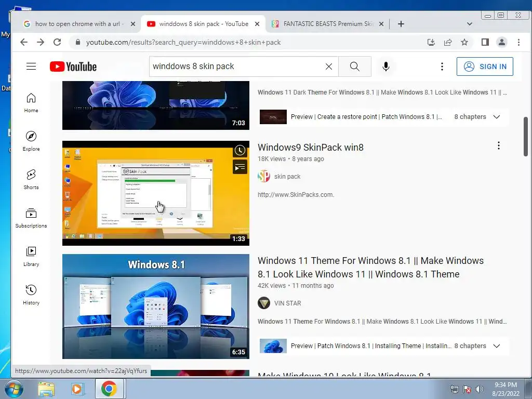Bookmark this page with star icon
532x399 pixels.
coord(464,42)
